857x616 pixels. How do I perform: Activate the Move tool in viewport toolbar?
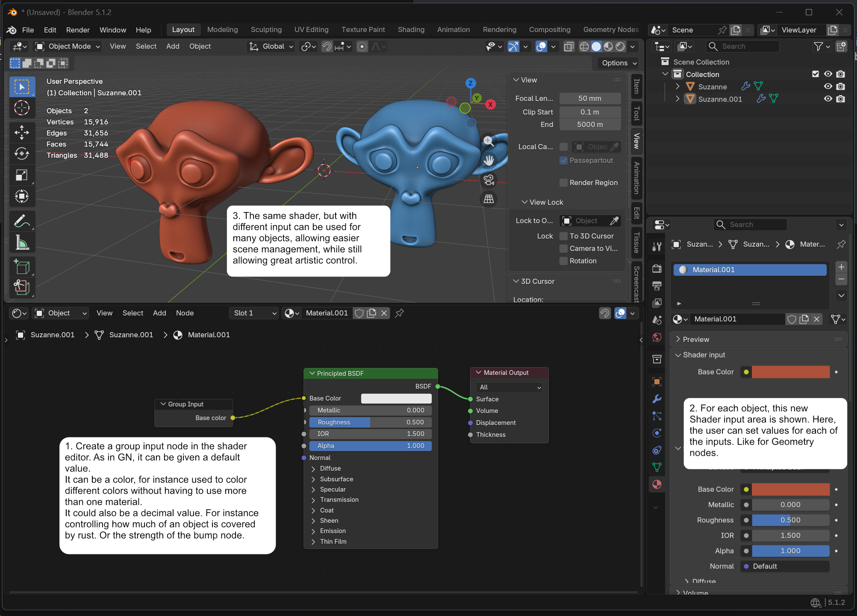(x=22, y=132)
